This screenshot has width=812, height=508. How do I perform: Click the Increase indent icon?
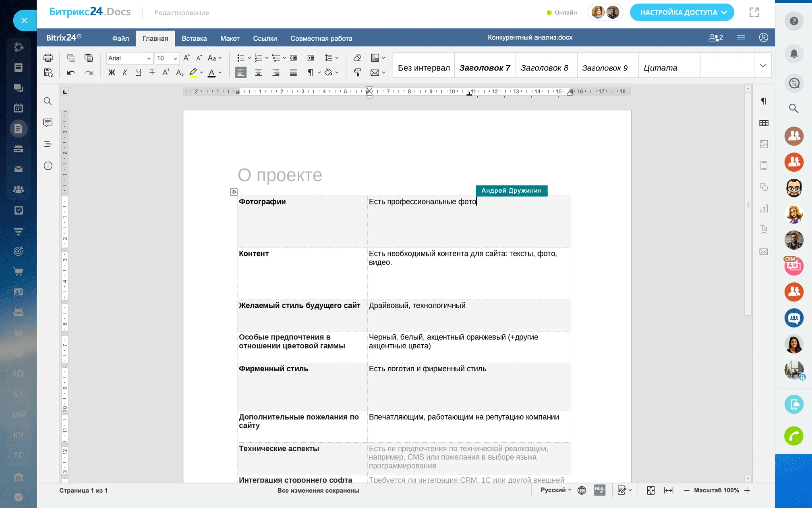[x=311, y=58]
